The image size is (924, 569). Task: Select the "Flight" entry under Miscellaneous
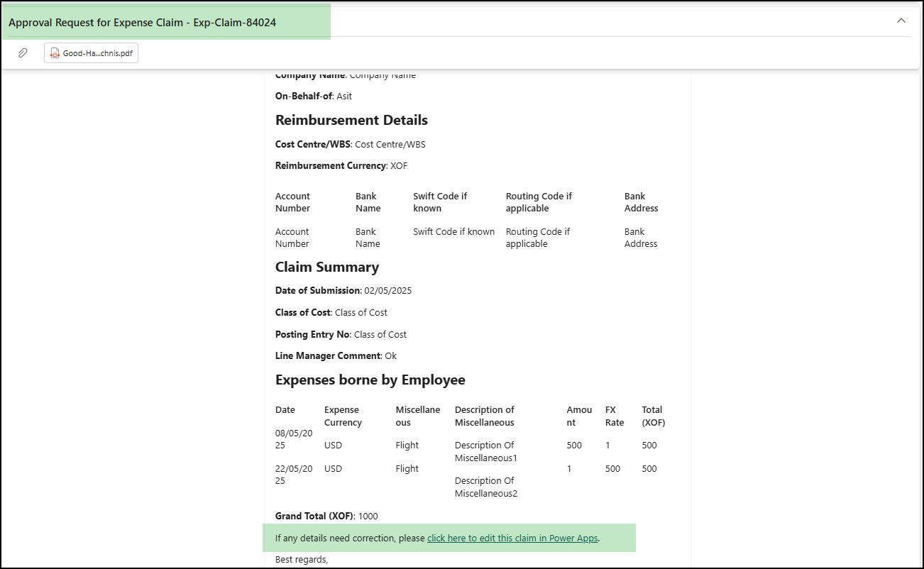(407, 445)
